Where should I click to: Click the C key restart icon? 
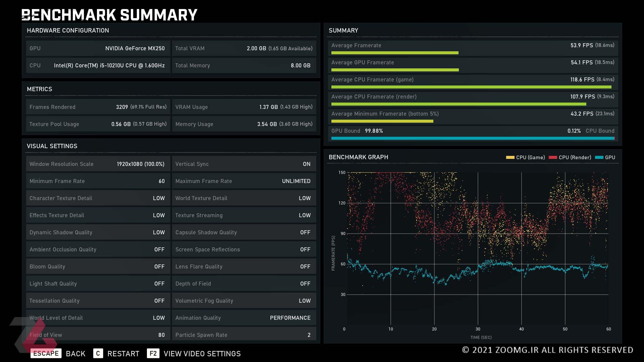(98, 353)
